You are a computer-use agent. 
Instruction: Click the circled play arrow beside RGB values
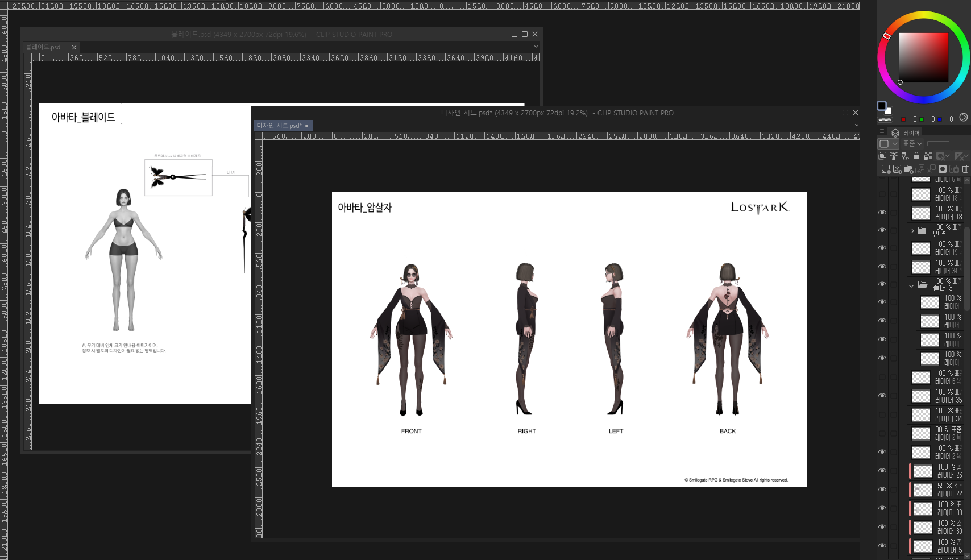[x=964, y=117]
